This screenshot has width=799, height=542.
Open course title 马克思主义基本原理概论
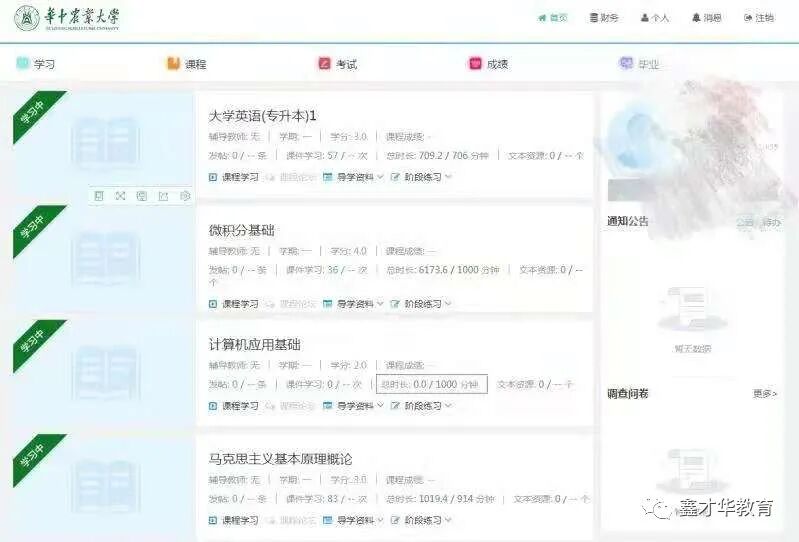coord(280,459)
